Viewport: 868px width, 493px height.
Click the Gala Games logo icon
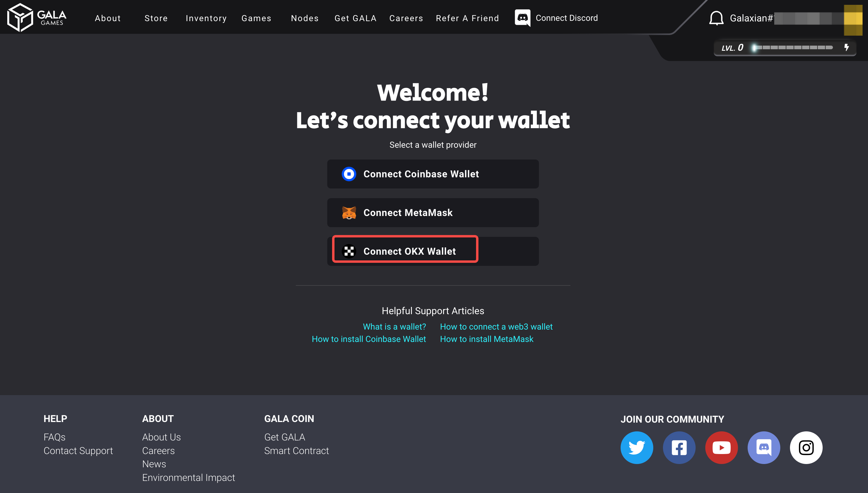coord(20,18)
